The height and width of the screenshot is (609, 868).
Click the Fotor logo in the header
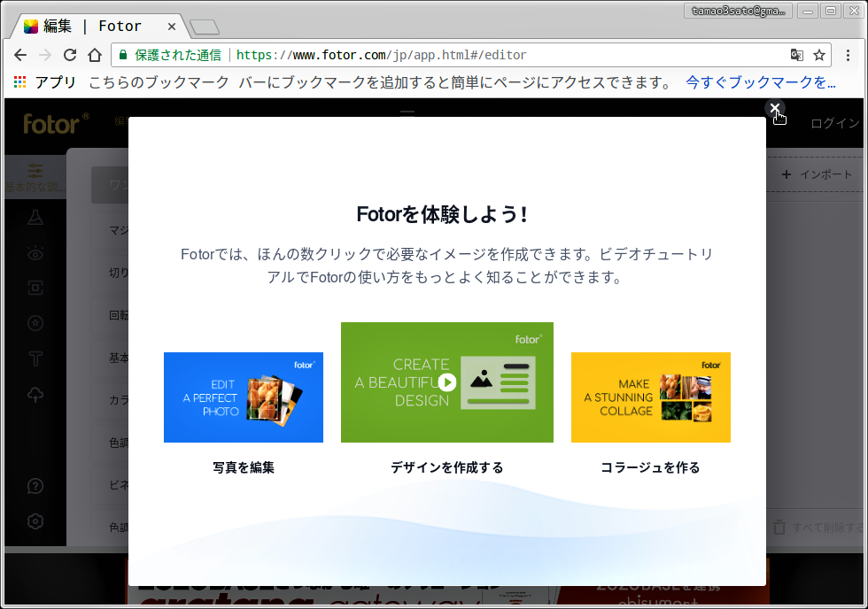56,124
